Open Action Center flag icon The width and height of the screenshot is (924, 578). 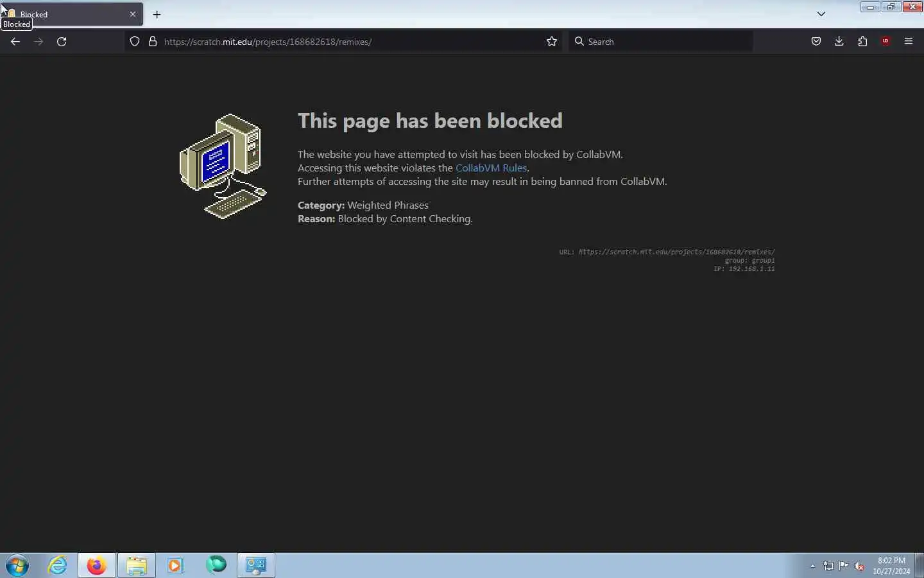coord(844,566)
